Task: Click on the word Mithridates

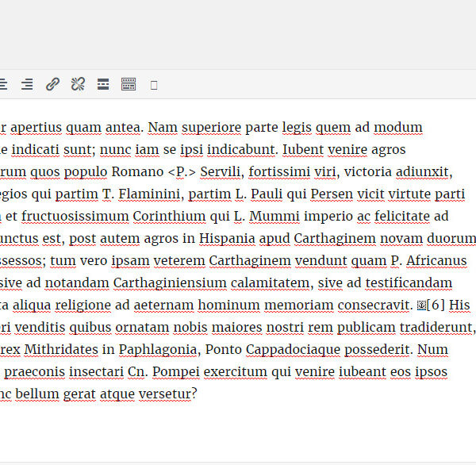Action: pyautogui.click(x=71, y=349)
